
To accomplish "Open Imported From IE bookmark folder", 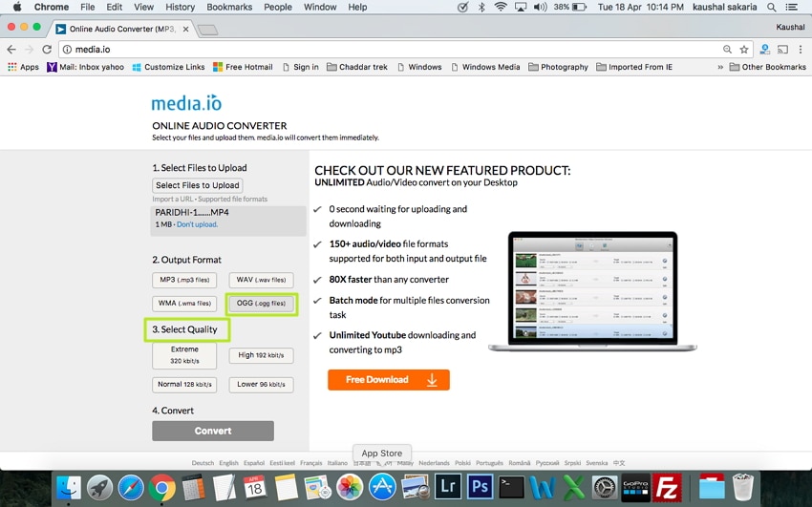I will [x=634, y=67].
